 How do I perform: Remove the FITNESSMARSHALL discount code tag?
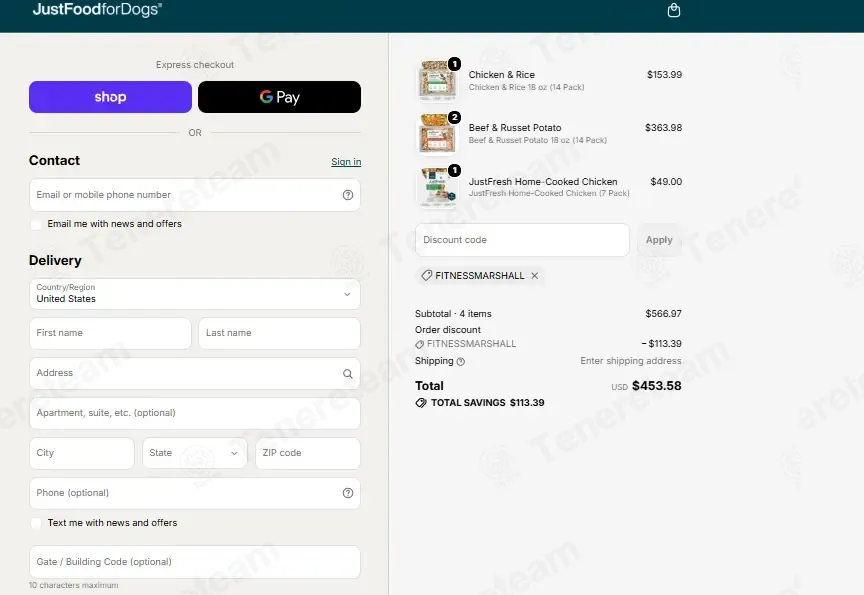[534, 275]
